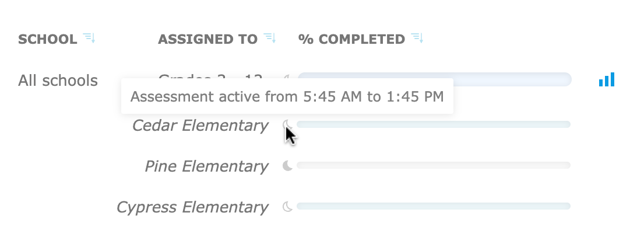The height and width of the screenshot is (237, 644).
Task: Click the SCHOOL column header
Action: (48, 39)
